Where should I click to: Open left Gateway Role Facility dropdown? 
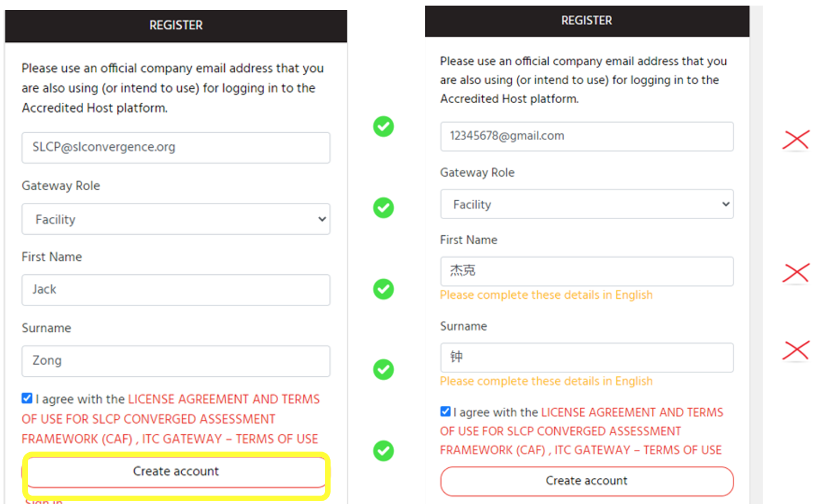click(176, 219)
